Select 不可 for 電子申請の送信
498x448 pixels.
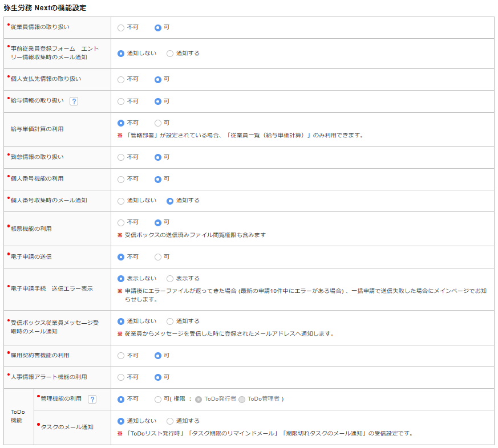pos(121,257)
